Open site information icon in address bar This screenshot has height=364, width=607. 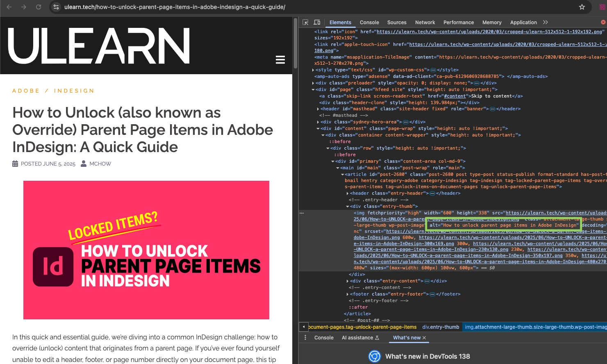point(57,7)
